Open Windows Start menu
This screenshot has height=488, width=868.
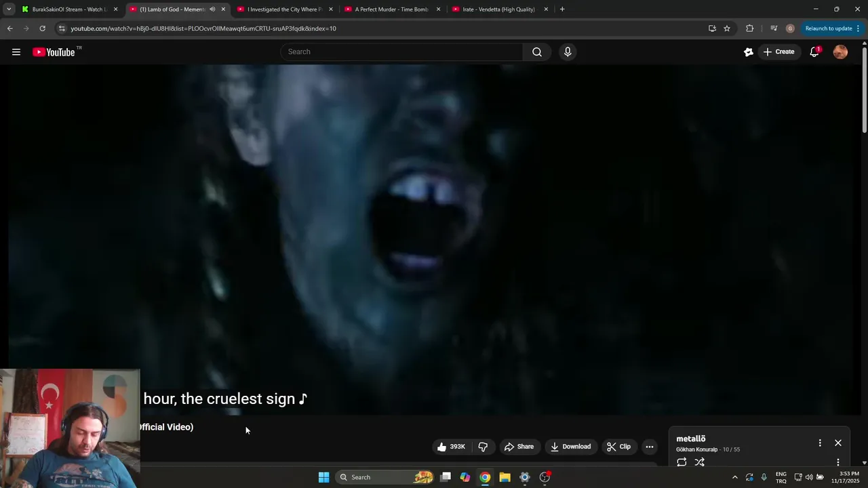pos(324,477)
